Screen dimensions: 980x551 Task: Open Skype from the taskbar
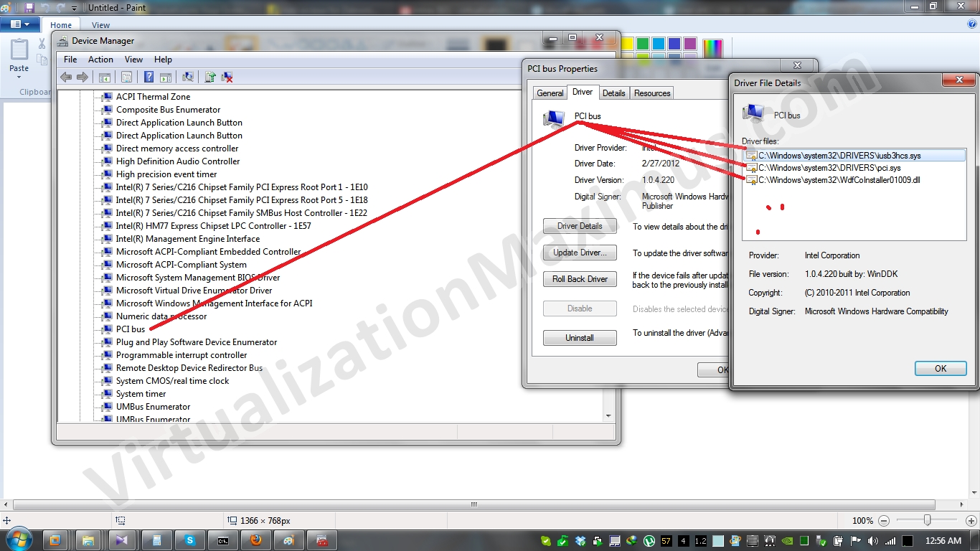click(189, 540)
